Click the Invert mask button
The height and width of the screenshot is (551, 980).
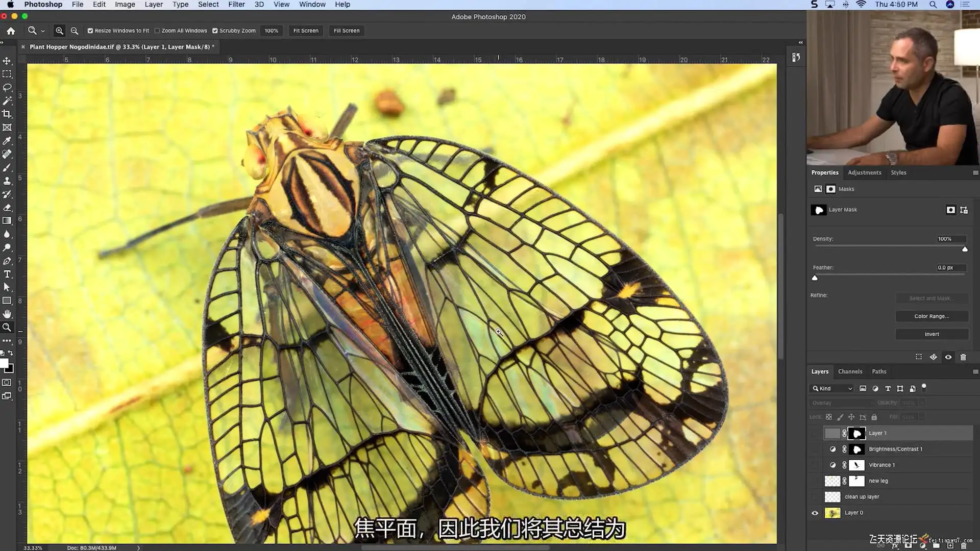tap(932, 334)
